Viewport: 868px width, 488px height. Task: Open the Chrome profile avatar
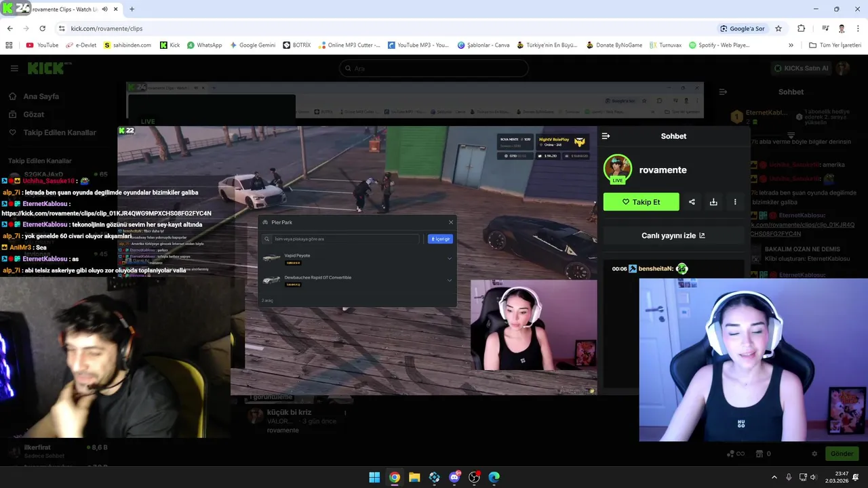[x=842, y=28]
